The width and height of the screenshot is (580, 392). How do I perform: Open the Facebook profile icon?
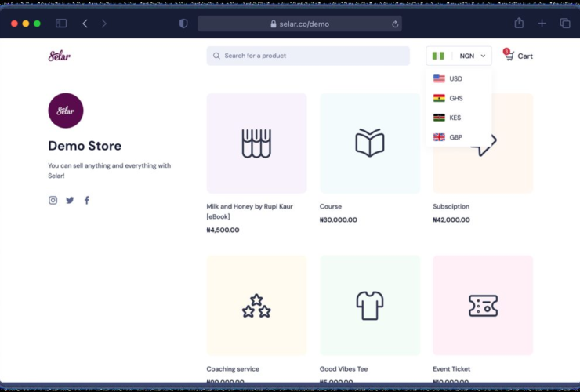tap(86, 200)
